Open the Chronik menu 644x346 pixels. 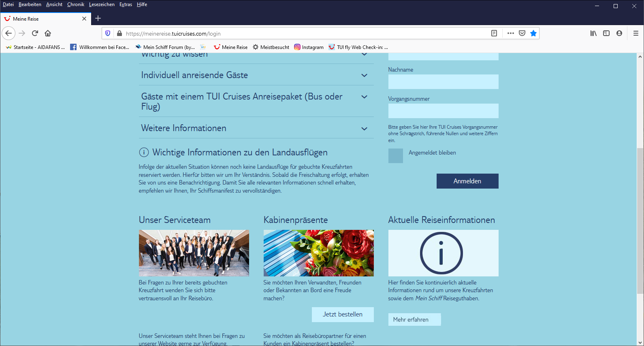(x=76, y=4)
